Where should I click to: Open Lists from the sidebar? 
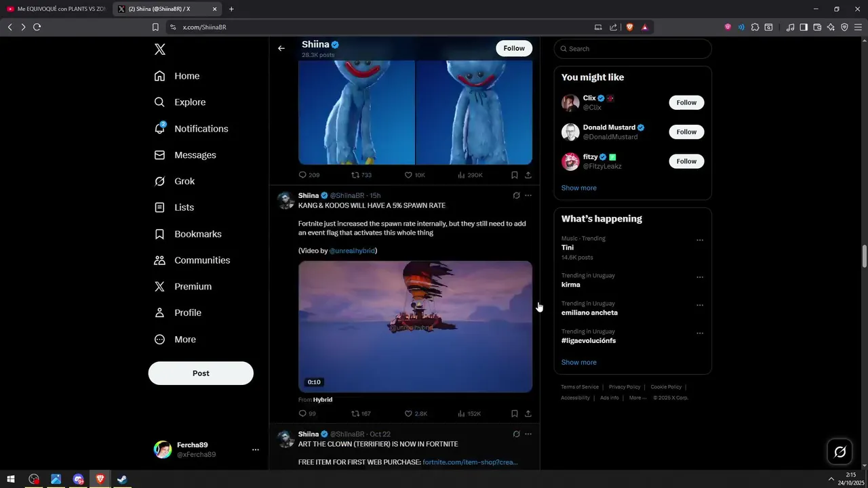(174, 207)
